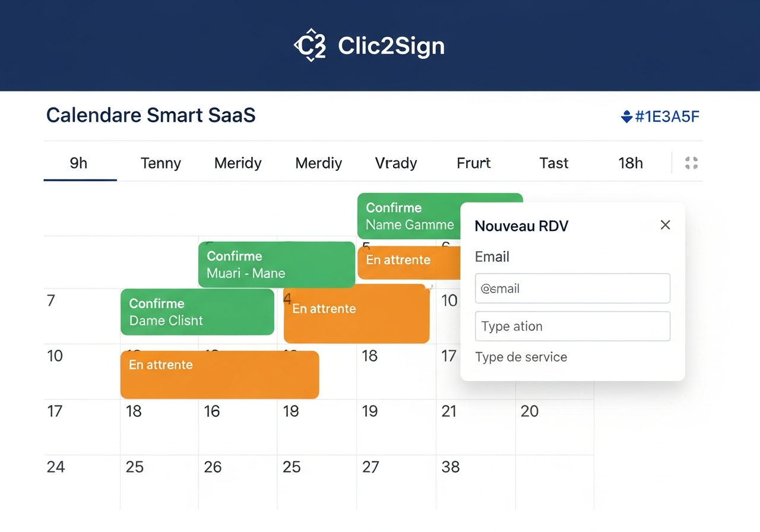Close the Nouveau RDV popup
The width and height of the screenshot is (760, 532).
pos(665,225)
